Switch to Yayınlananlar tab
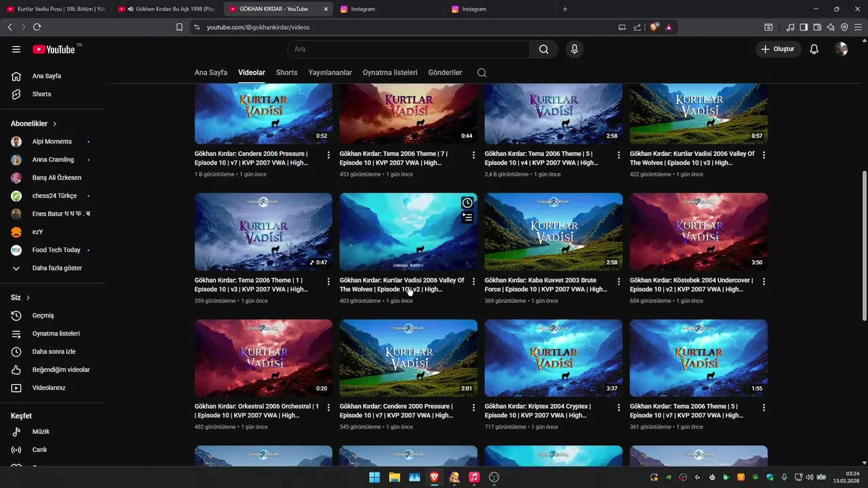The width and height of the screenshot is (868, 488). (330, 73)
